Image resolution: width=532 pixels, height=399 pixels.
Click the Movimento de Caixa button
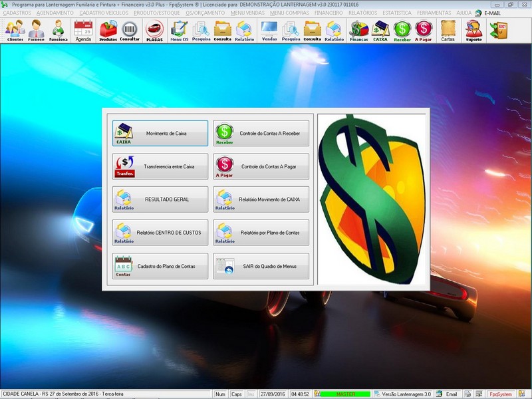(160, 133)
